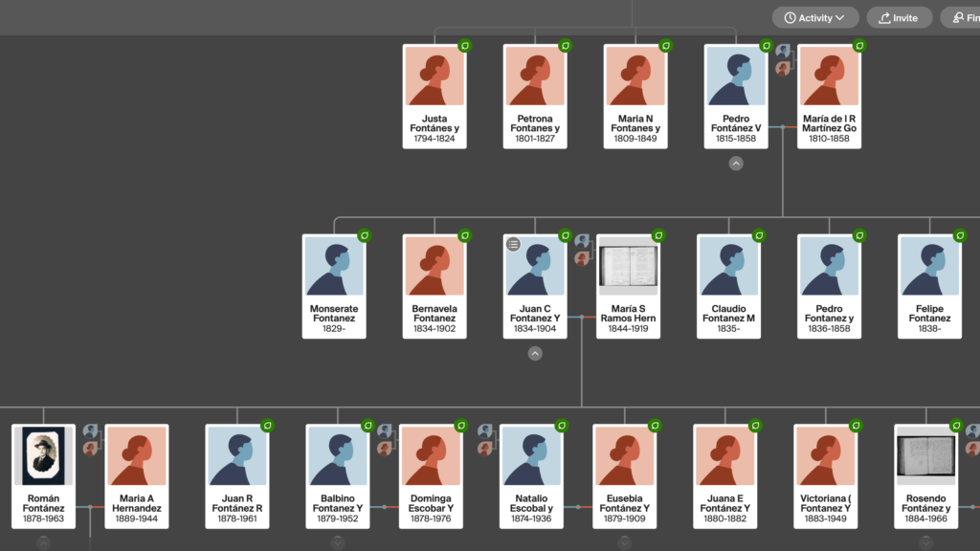
Task: Click the dates text "1836-1858"
Action: coord(829,329)
